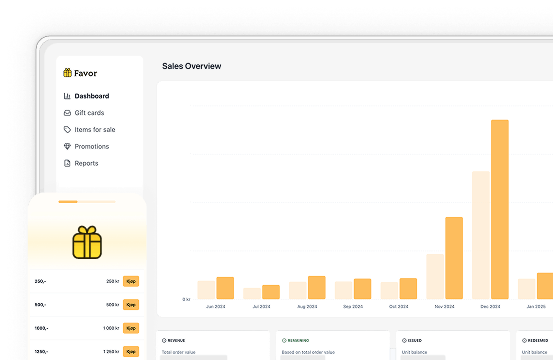Image resolution: width=553 pixels, height=360 pixels.
Task: Click the REMAINING card title
Action: click(x=298, y=340)
